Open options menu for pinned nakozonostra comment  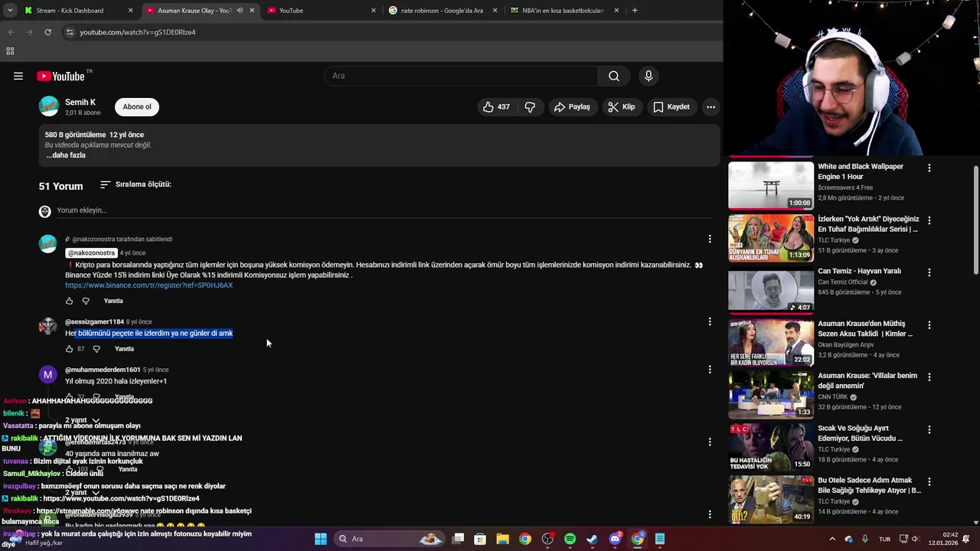pyautogui.click(x=710, y=239)
